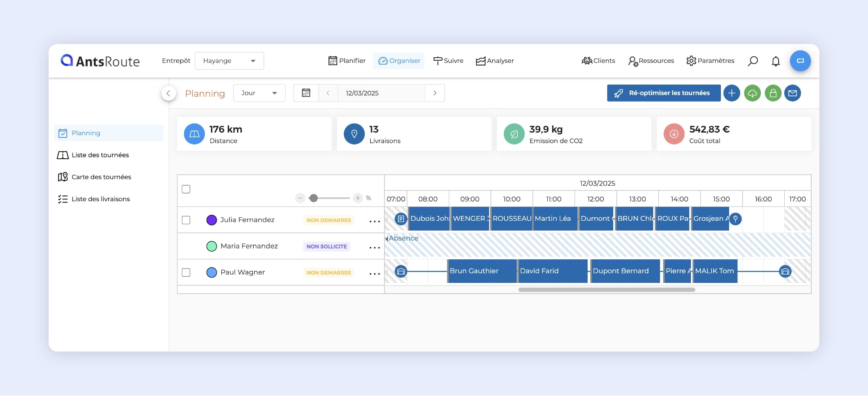This screenshot has width=868, height=396.
Task: Open the calendar date picker icon
Action: [306, 93]
